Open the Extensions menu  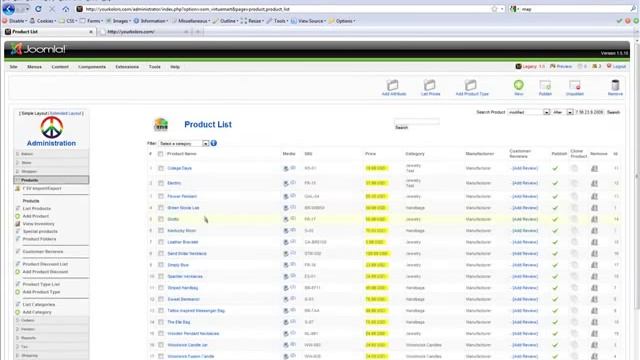click(x=127, y=67)
